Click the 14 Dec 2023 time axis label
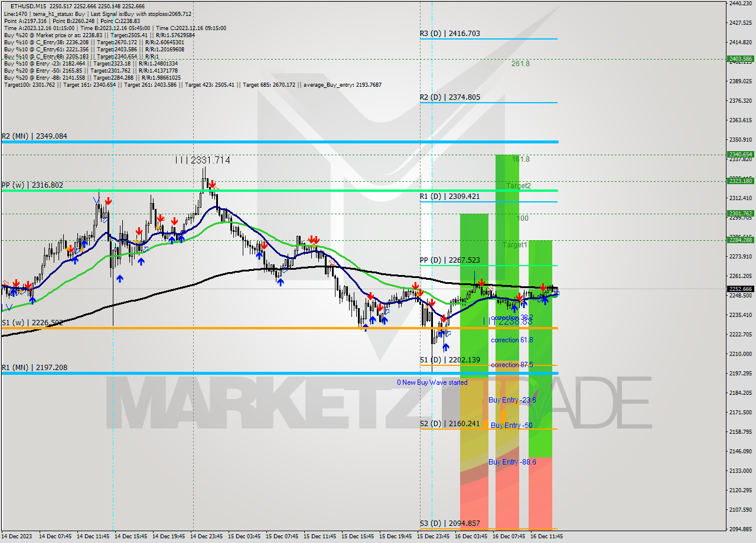Screen dimensions: 756x543 (17, 537)
